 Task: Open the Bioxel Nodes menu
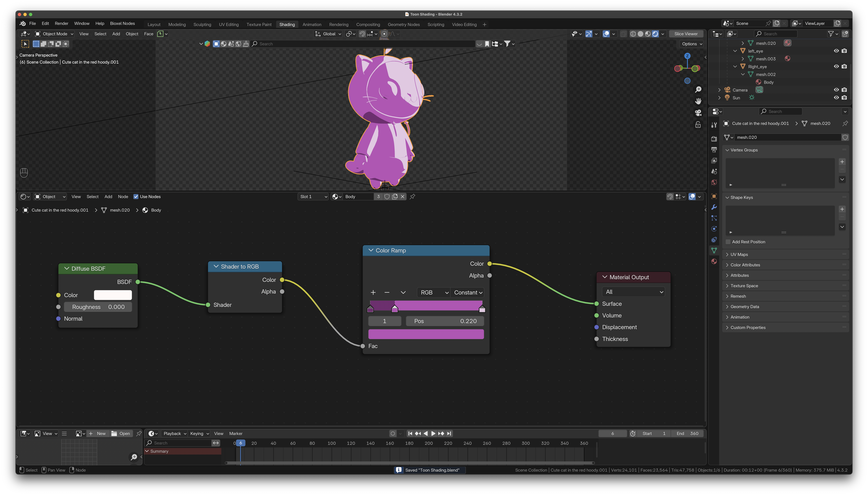[122, 24]
